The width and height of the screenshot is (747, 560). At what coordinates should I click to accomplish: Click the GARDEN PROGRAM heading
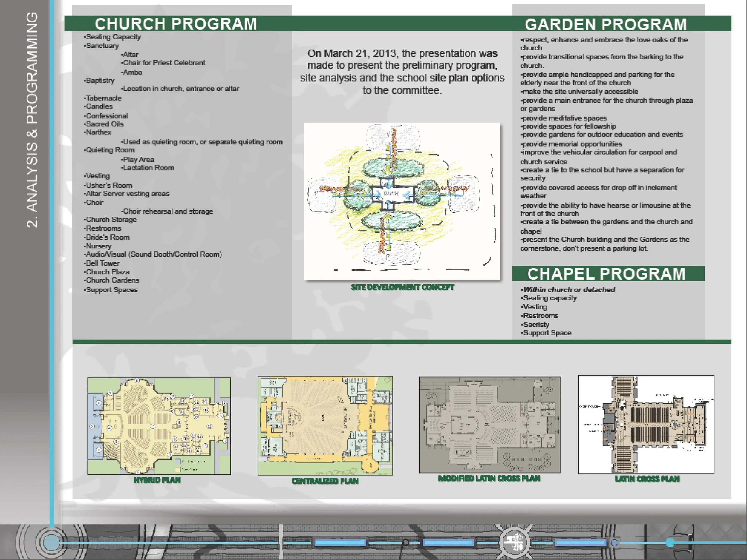coord(606,24)
